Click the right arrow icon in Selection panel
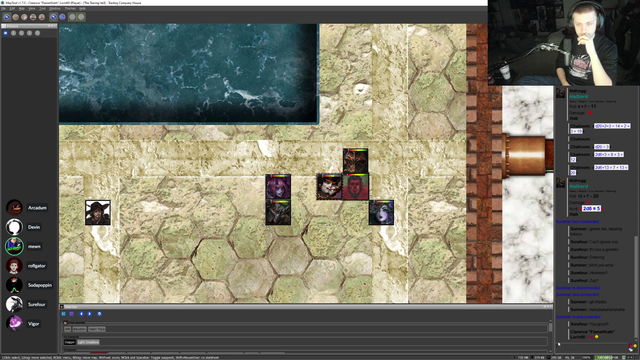This screenshot has width=640, height=360. [x=90, y=314]
